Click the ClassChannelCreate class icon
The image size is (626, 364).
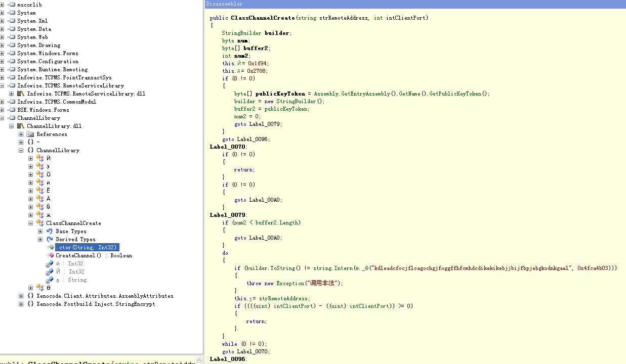(x=40, y=223)
